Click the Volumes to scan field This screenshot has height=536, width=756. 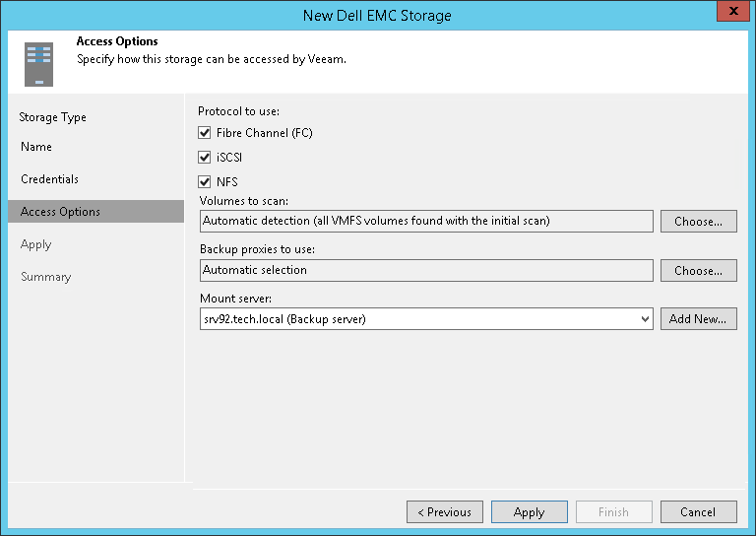coord(425,222)
